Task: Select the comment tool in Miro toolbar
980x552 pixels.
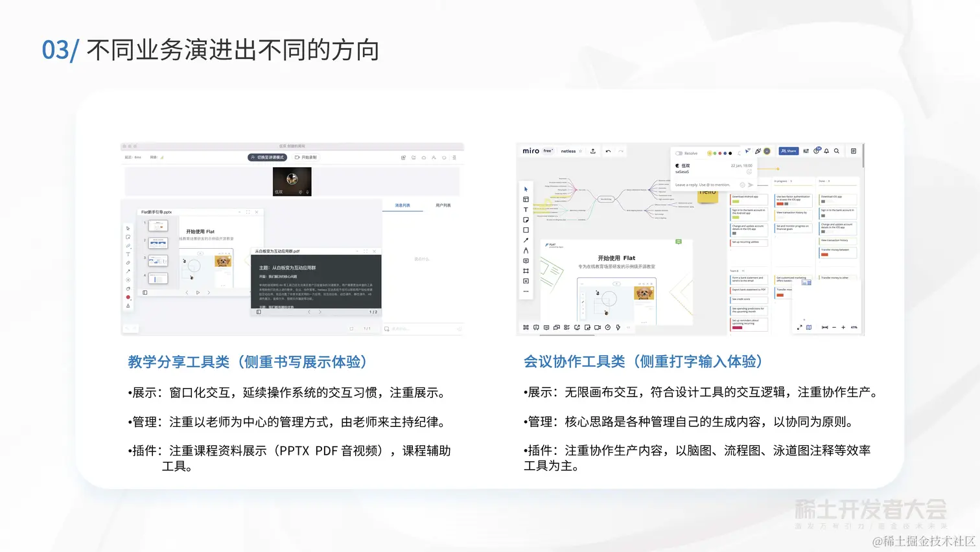Action: (x=526, y=261)
